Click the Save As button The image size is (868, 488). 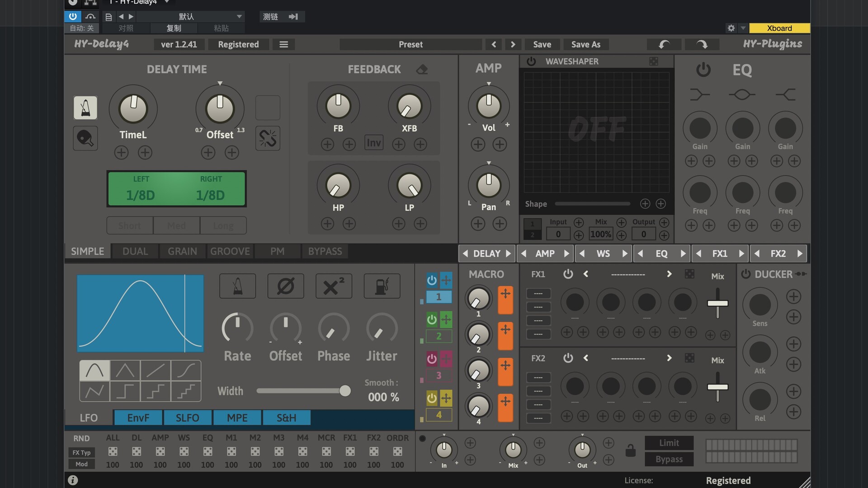586,44
